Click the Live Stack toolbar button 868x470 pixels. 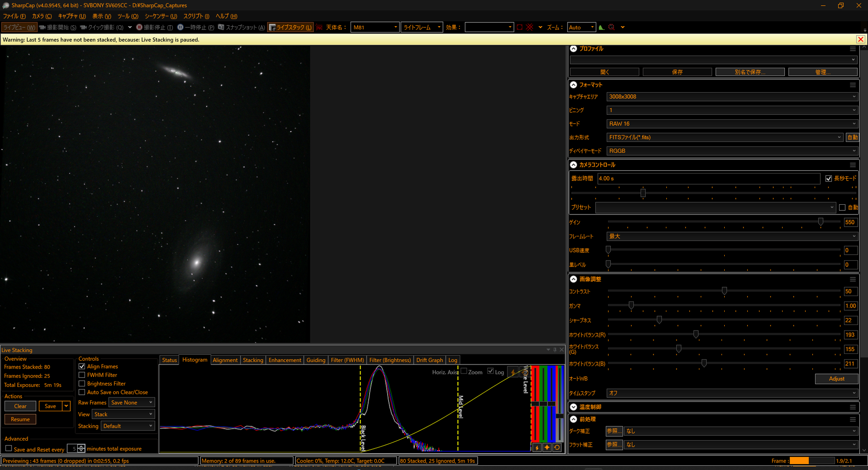pyautogui.click(x=290, y=28)
